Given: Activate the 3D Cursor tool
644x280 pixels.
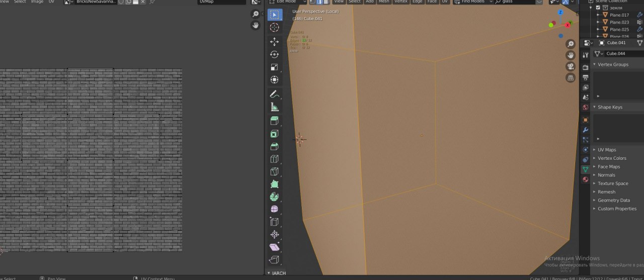Looking at the screenshot, I should 275,28.
